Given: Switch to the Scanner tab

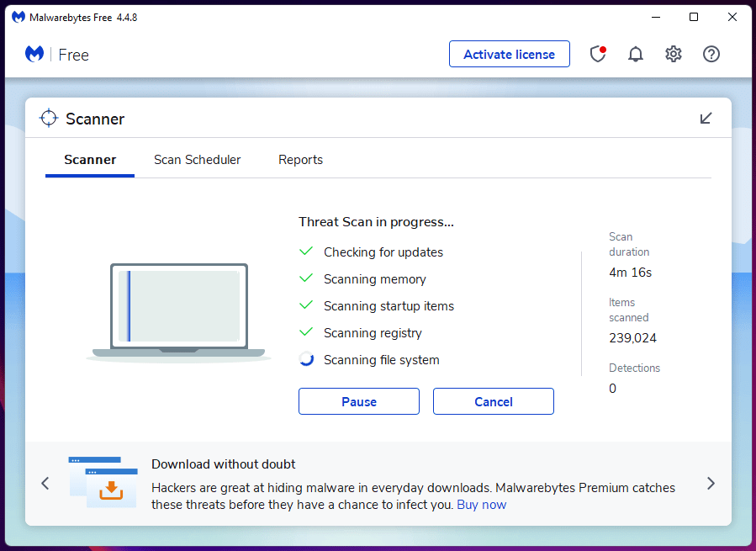Looking at the screenshot, I should point(90,160).
